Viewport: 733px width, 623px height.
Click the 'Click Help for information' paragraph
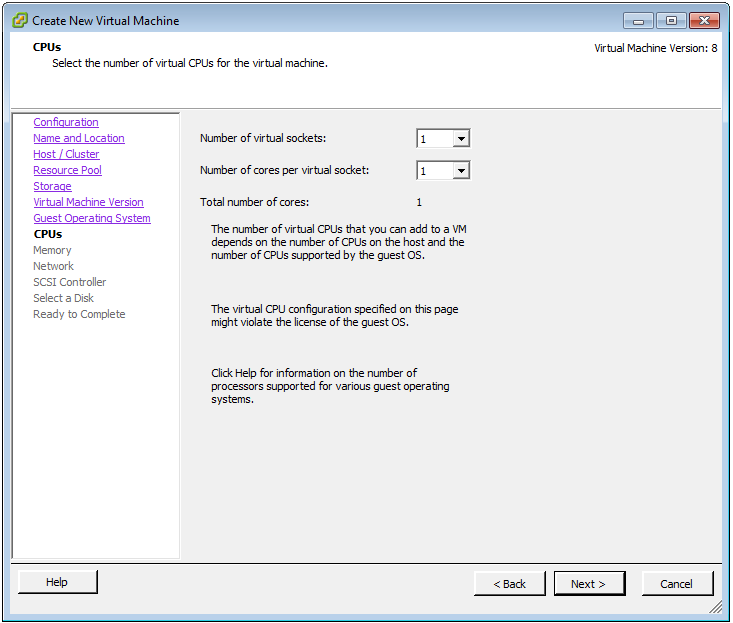tap(330, 386)
